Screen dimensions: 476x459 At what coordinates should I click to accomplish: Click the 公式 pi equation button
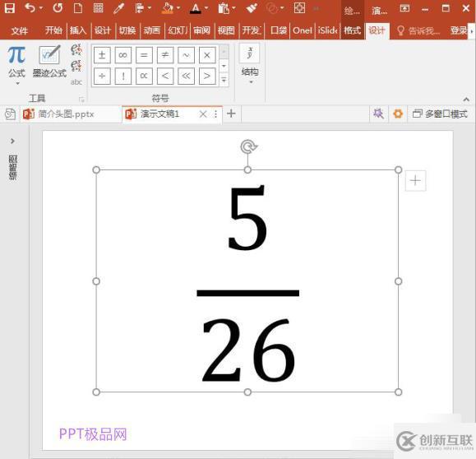pyautogui.click(x=16, y=64)
